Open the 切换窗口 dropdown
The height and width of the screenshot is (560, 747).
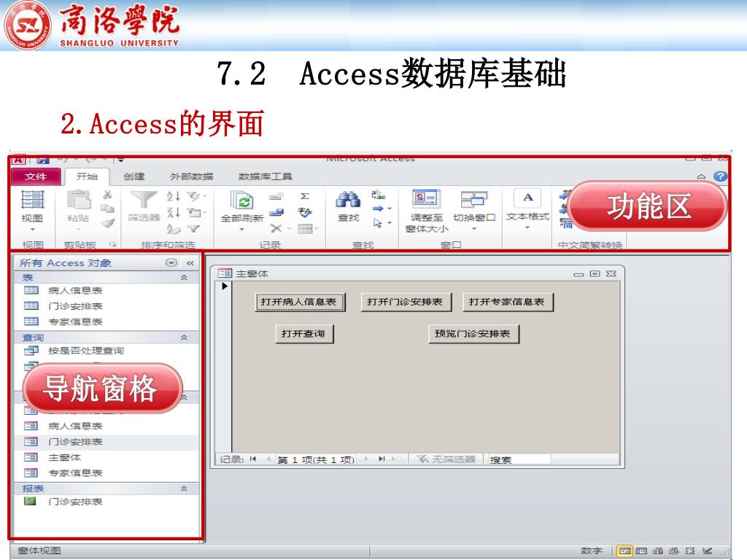474,229
